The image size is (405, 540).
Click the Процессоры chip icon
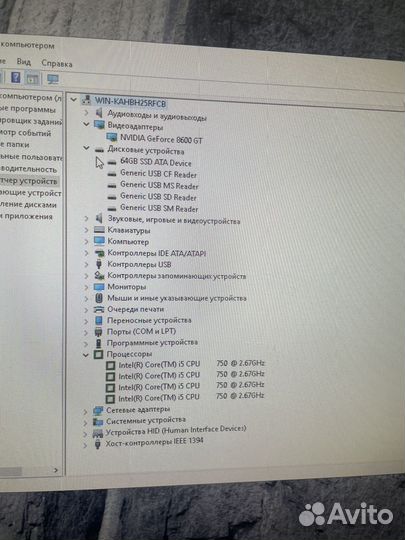coord(98,354)
